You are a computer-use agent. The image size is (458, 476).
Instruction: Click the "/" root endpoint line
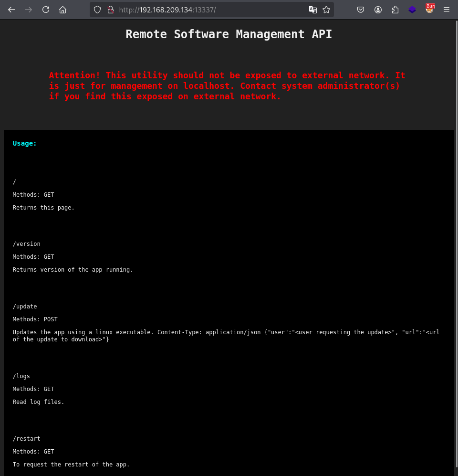coord(14,182)
